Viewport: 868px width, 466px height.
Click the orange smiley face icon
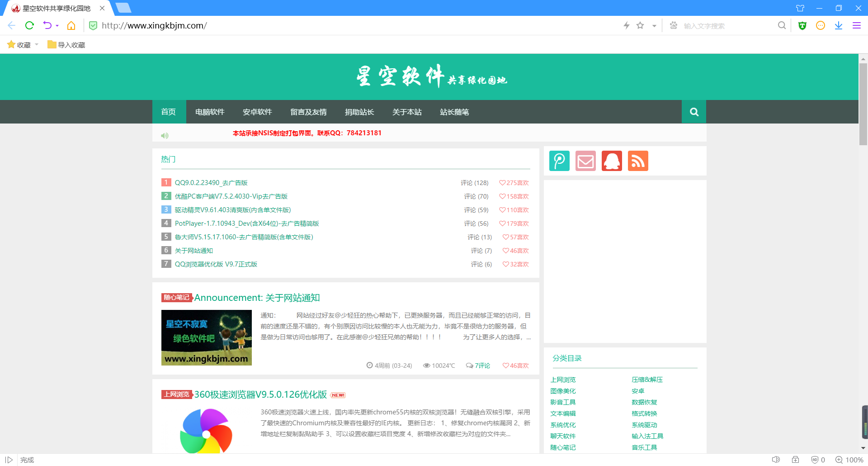(x=821, y=25)
